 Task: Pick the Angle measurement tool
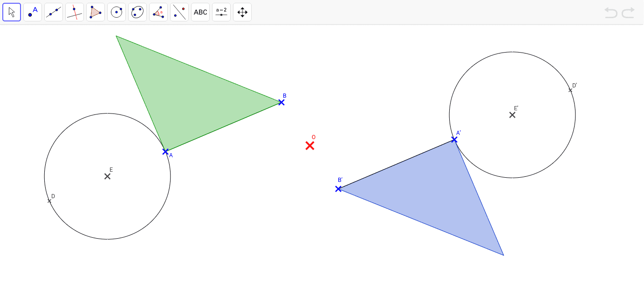(158, 12)
